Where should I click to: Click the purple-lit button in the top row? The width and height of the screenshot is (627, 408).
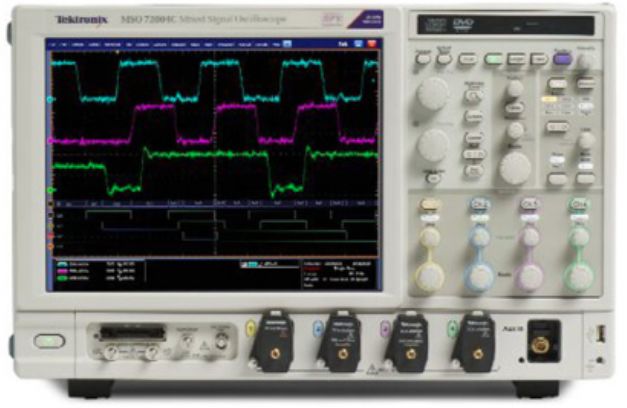[562, 59]
